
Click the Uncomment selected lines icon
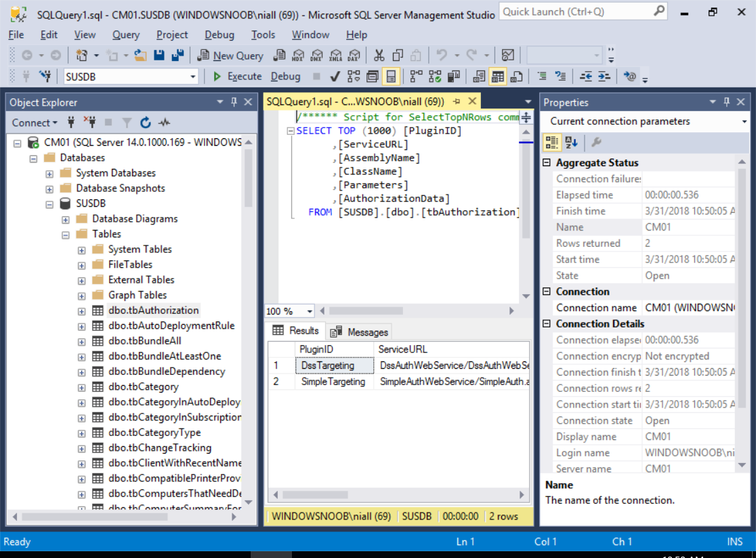point(560,76)
